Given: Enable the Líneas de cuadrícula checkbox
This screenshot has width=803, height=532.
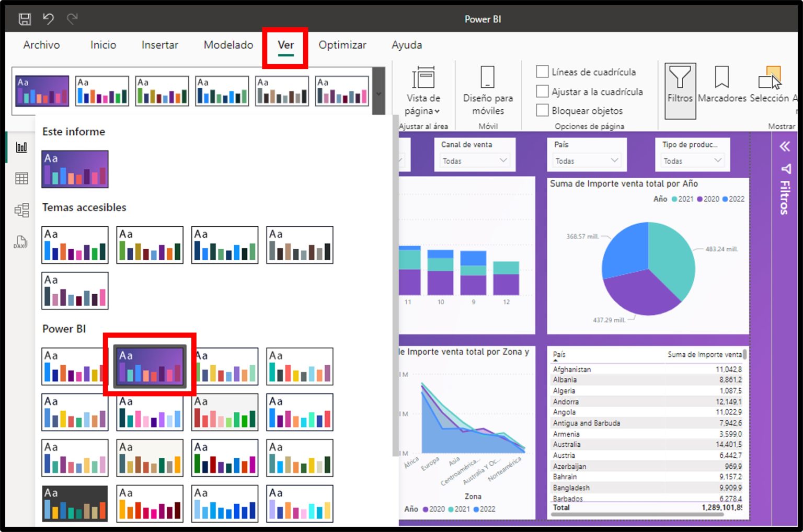Looking at the screenshot, I should (542, 72).
